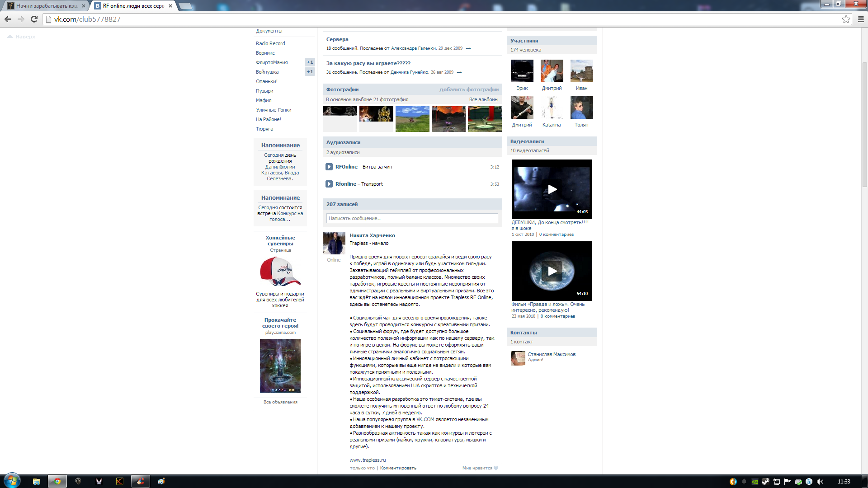Open Эрик member avatar
The height and width of the screenshot is (488, 868).
[x=522, y=71]
